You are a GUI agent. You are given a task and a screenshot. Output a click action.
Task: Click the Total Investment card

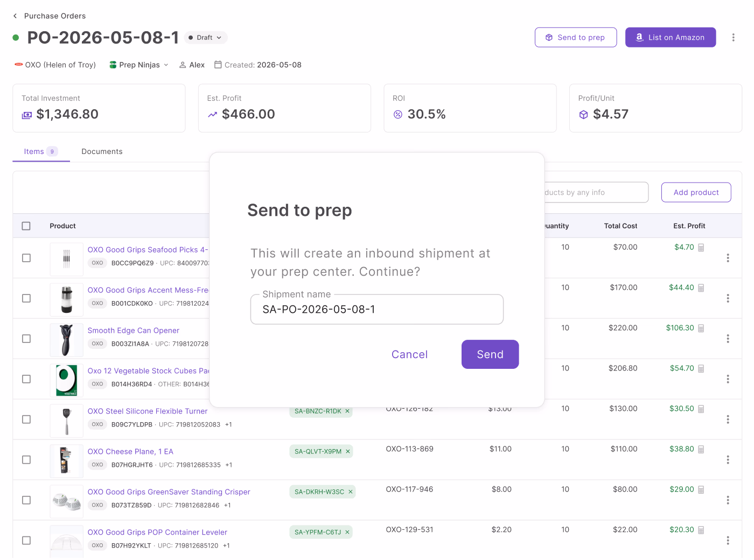(x=99, y=108)
